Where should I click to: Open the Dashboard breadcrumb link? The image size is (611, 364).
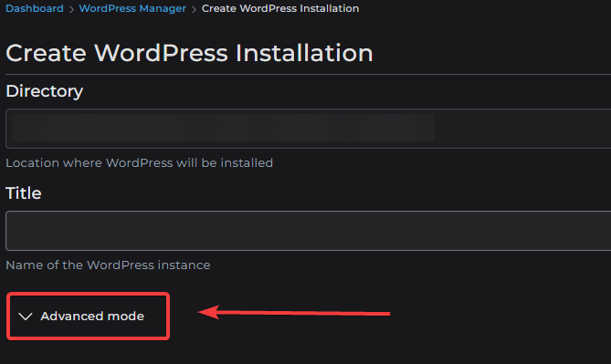[35, 8]
